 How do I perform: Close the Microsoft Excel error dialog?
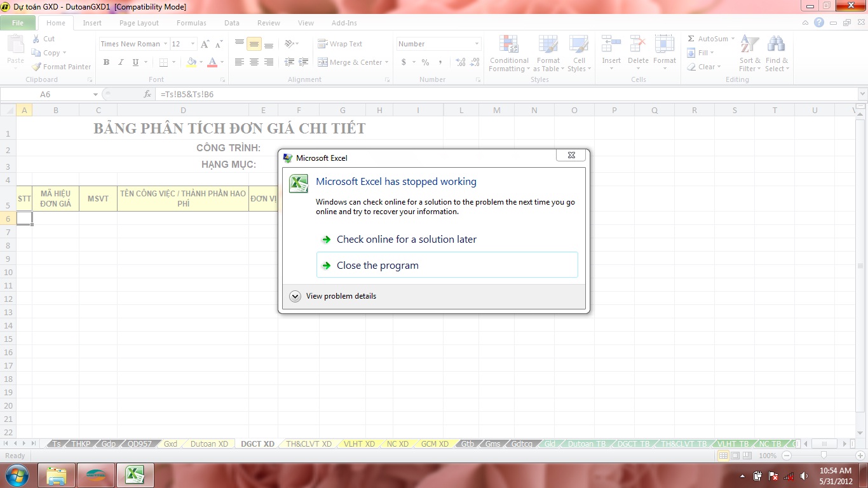571,155
